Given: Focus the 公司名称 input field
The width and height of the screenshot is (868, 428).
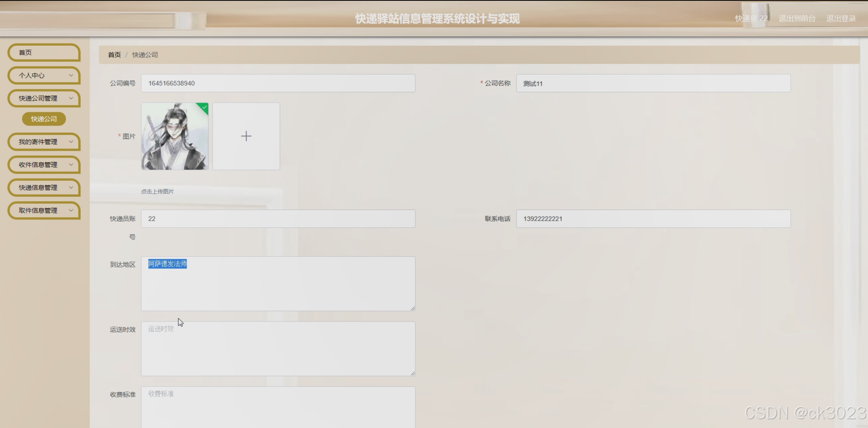Looking at the screenshot, I should (653, 83).
